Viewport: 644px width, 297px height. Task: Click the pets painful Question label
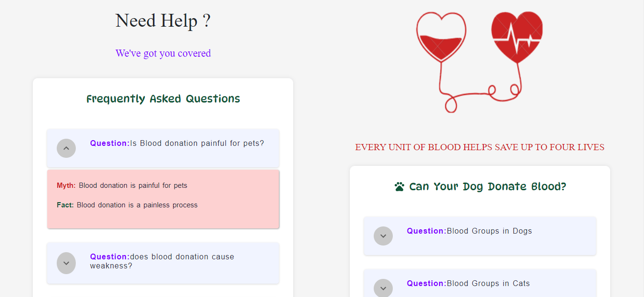point(109,143)
